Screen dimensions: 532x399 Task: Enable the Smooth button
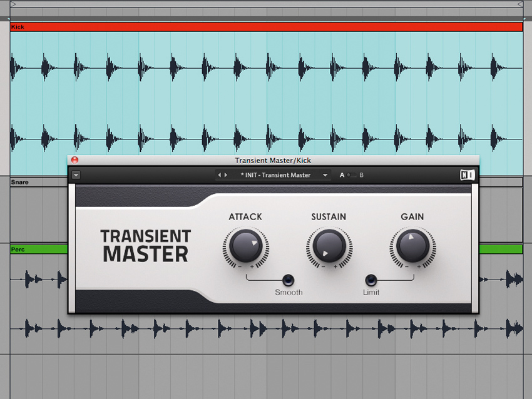click(289, 280)
